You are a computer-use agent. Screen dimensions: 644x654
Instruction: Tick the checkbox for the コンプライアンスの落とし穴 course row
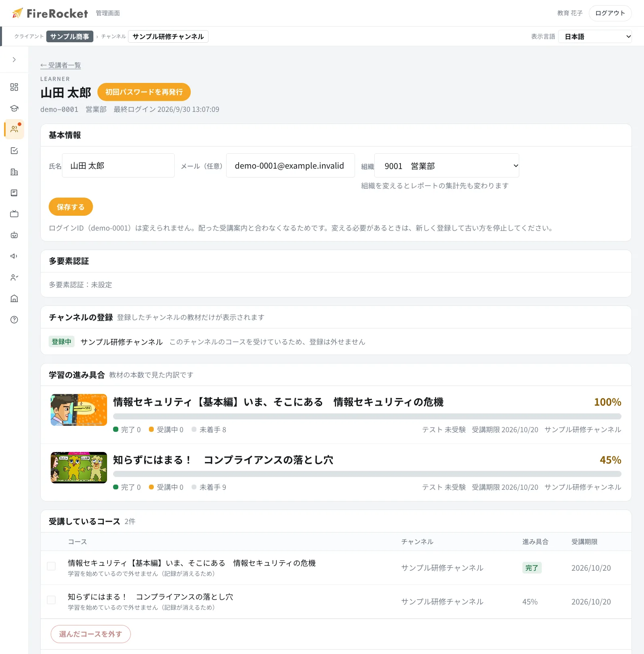(x=51, y=600)
